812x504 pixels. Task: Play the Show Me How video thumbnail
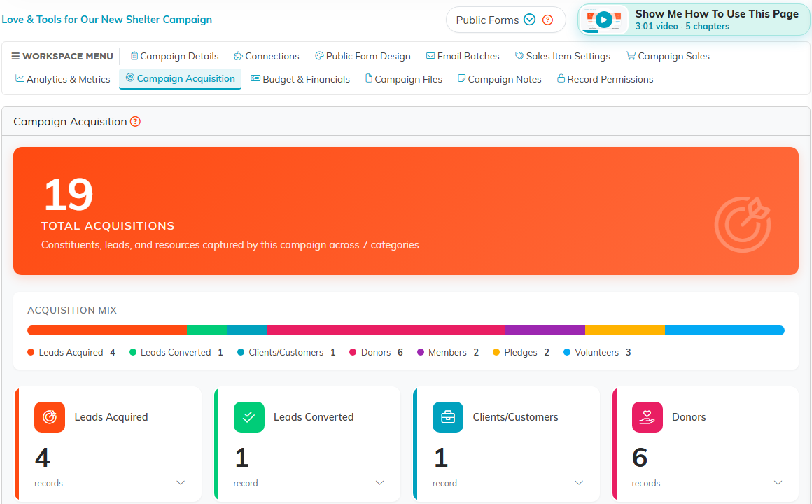pos(603,20)
